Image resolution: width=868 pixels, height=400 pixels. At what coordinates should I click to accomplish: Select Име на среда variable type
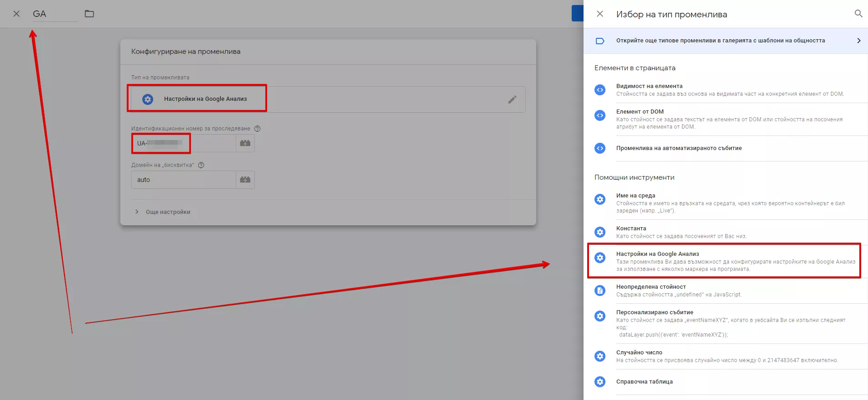pyautogui.click(x=726, y=203)
